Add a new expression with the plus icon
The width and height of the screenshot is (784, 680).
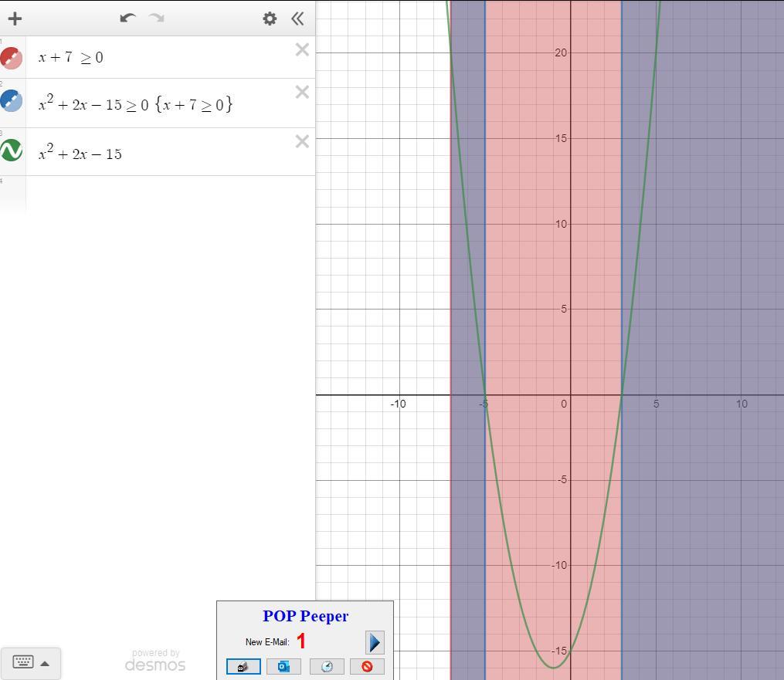coord(15,19)
